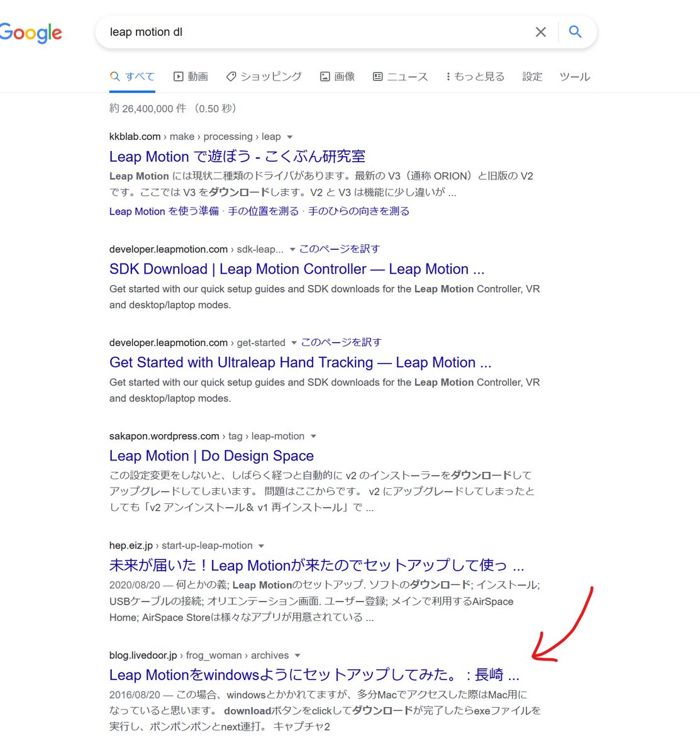Open the 設定 (Settings) menu
Screen dimensions: 700x755
click(x=532, y=76)
